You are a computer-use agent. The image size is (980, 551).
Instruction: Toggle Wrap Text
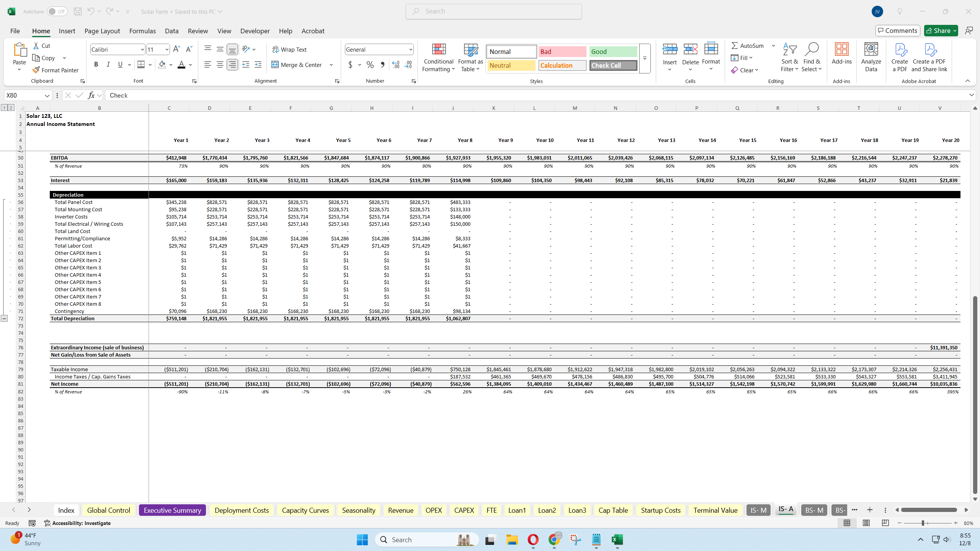click(x=289, y=49)
